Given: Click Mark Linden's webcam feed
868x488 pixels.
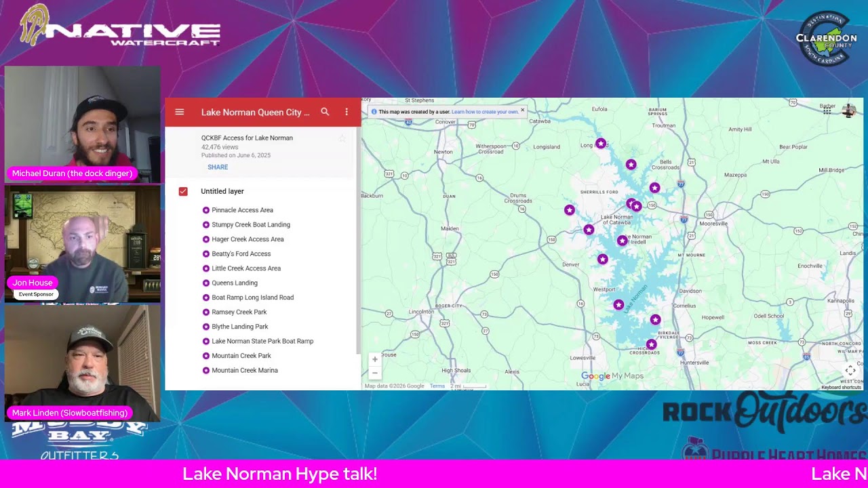Looking at the screenshot, I should point(83,364).
